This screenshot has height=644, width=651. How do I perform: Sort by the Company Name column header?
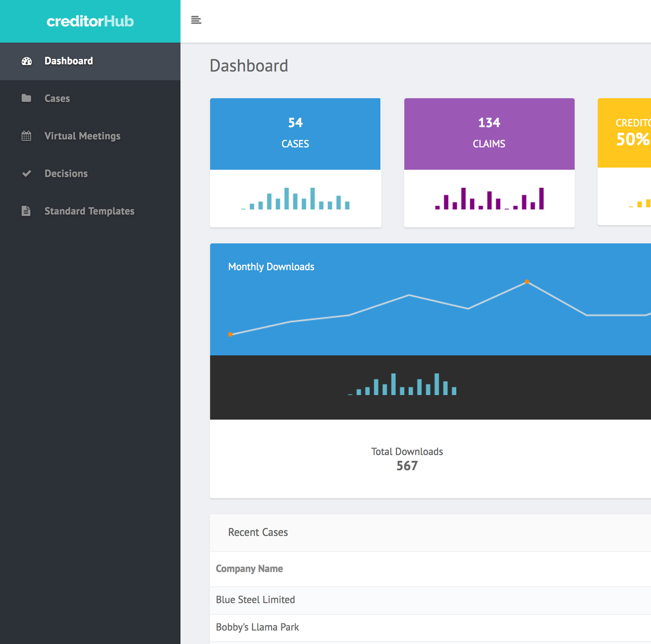249,569
